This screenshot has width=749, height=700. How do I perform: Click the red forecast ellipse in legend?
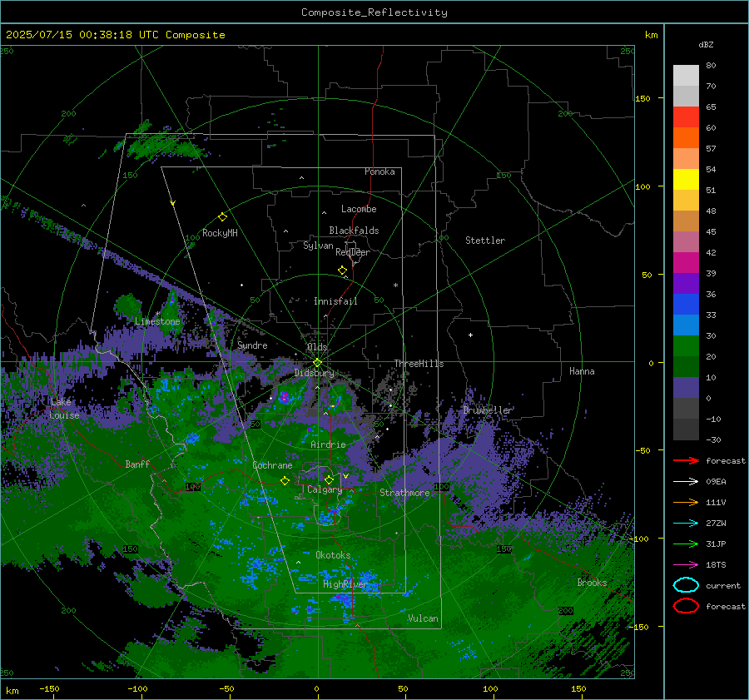pyautogui.click(x=686, y=606)
